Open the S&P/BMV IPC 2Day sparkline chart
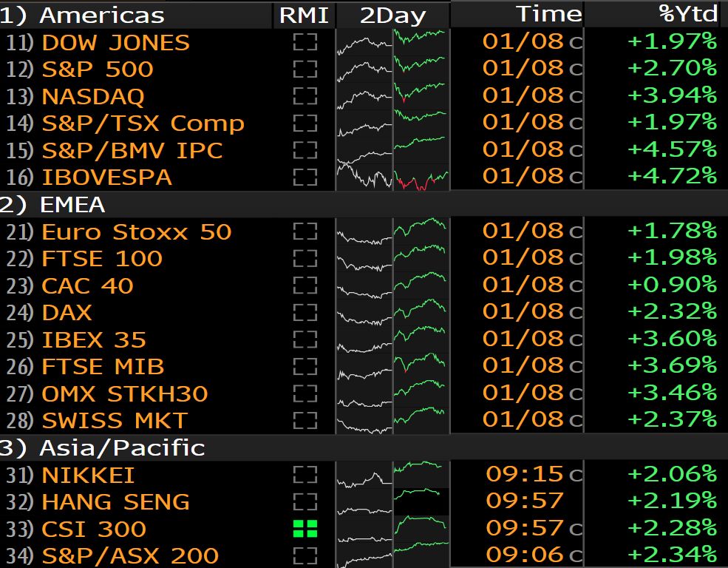The image size is (728, 568). pyautogui.click(x=392, y=150)
